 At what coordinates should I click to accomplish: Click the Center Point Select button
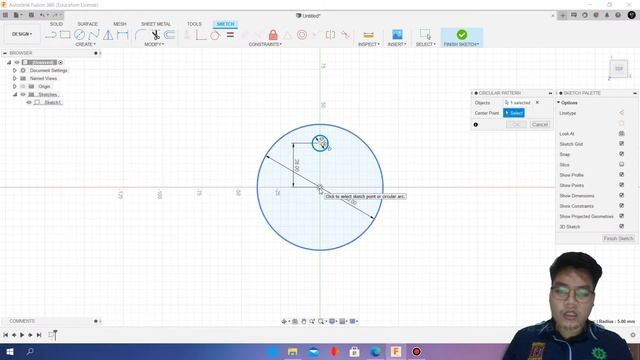tap(514, 113)
